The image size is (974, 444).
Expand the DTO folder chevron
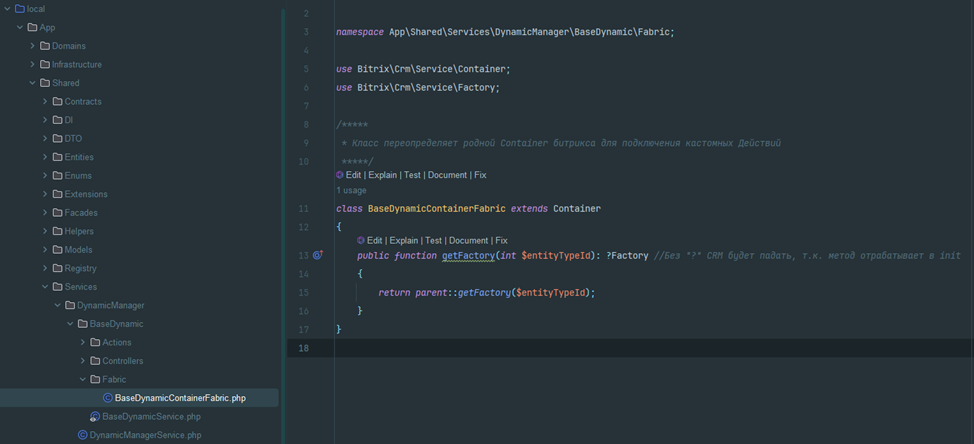pyautogui.click(x=45, y=138)
